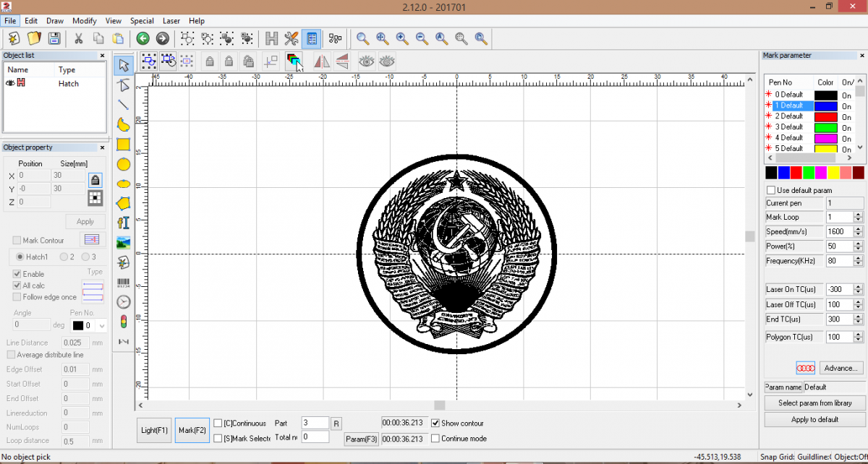Adjust Laser Off TC(us) spinner
This screenshot has width=868, height=464.
coord(858,304)
